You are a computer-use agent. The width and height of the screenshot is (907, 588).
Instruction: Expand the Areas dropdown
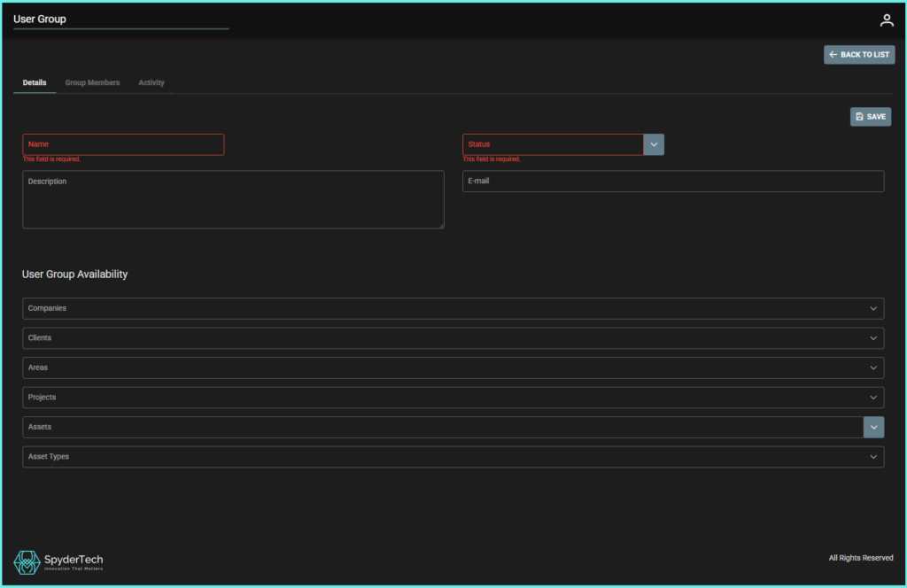pyautogui.click(x=453, y=367)
